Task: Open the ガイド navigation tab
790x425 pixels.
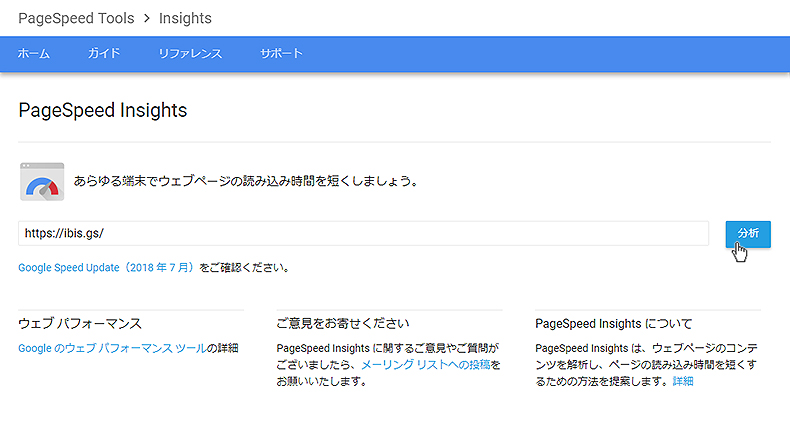Action: pos(104,53)
